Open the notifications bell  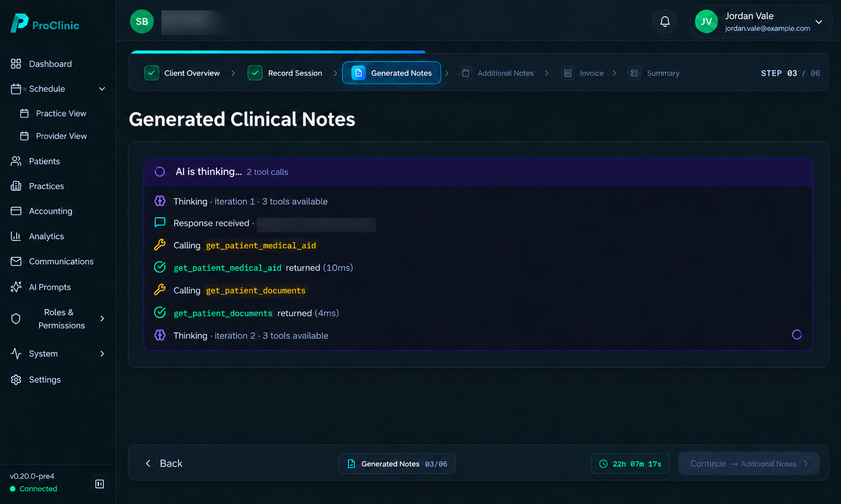point(664,21)
